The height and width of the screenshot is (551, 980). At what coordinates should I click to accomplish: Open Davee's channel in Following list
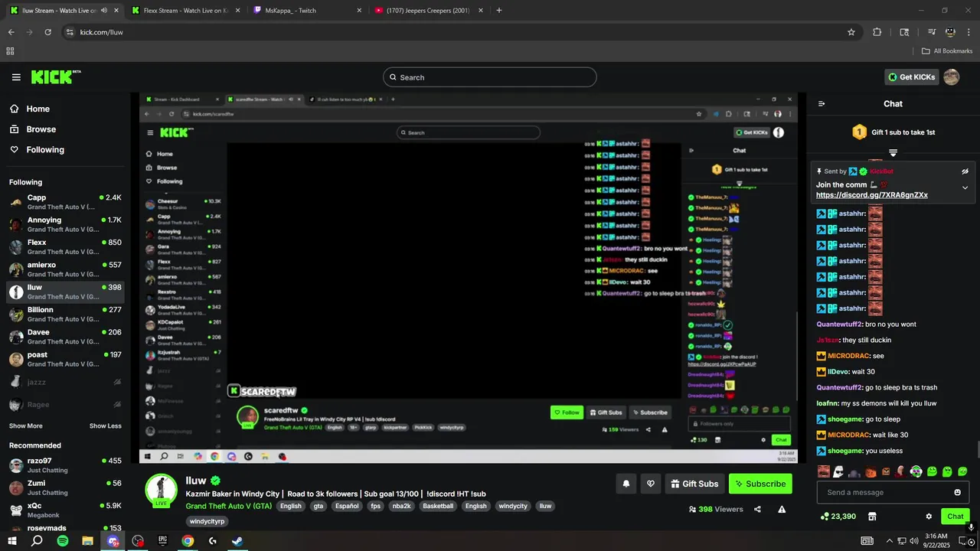[x=65, y=337]
